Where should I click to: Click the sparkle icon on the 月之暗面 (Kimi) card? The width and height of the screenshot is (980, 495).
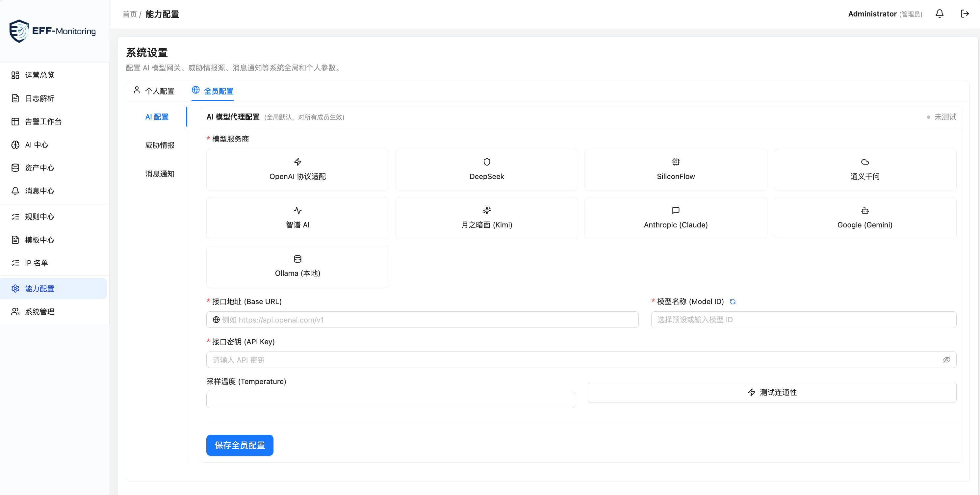click(x=487, y=210)
